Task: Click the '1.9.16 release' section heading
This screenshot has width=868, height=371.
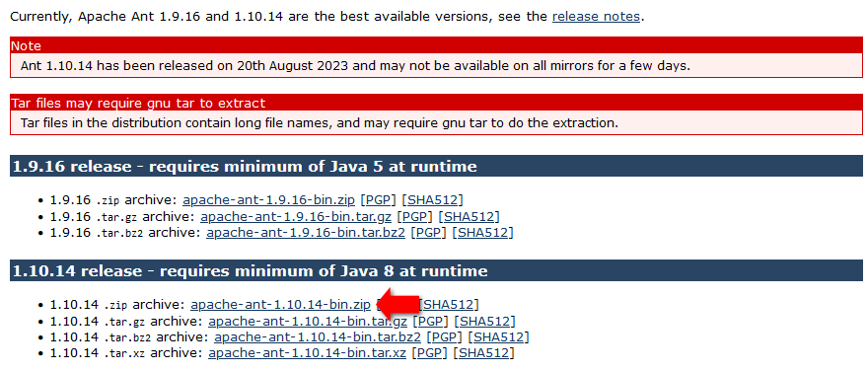Action: click(x=436, y=166)
